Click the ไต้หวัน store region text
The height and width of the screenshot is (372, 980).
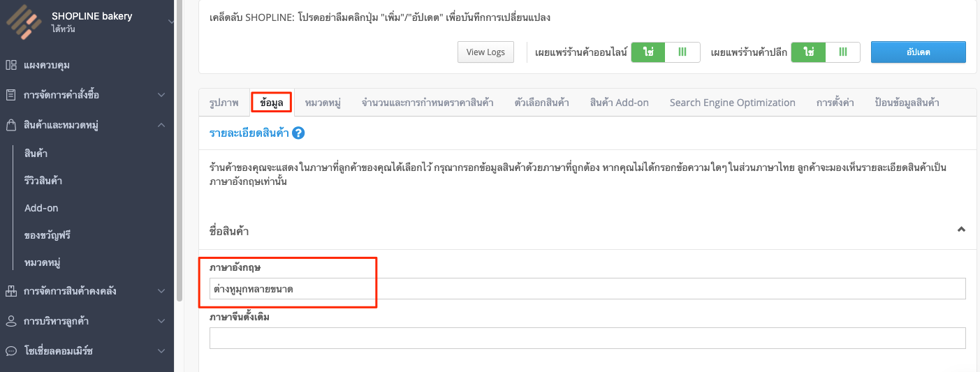click(64, 29)
